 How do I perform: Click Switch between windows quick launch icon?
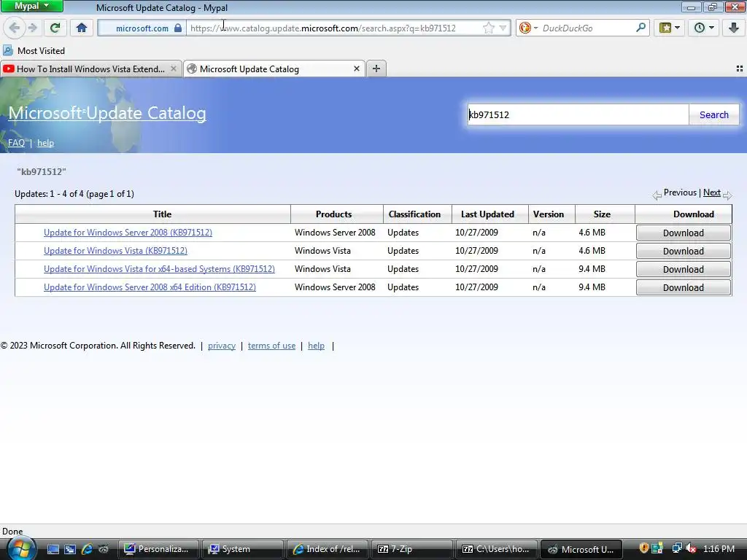[69, 549]
